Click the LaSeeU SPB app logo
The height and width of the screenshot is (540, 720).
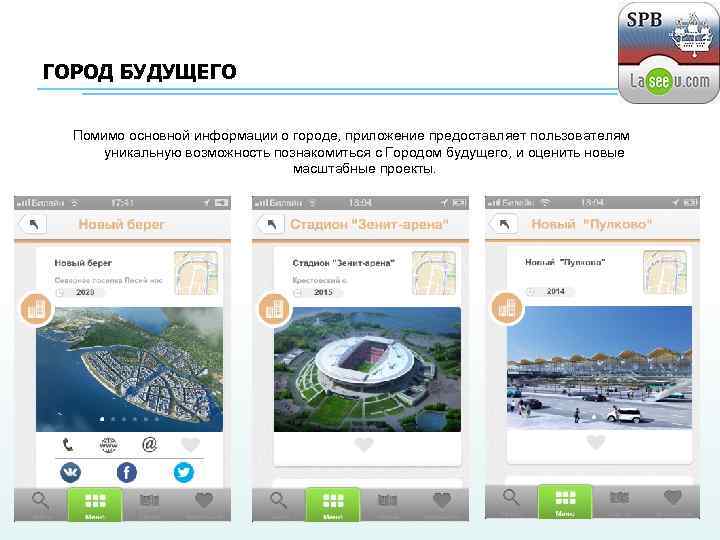click(668, 53)
